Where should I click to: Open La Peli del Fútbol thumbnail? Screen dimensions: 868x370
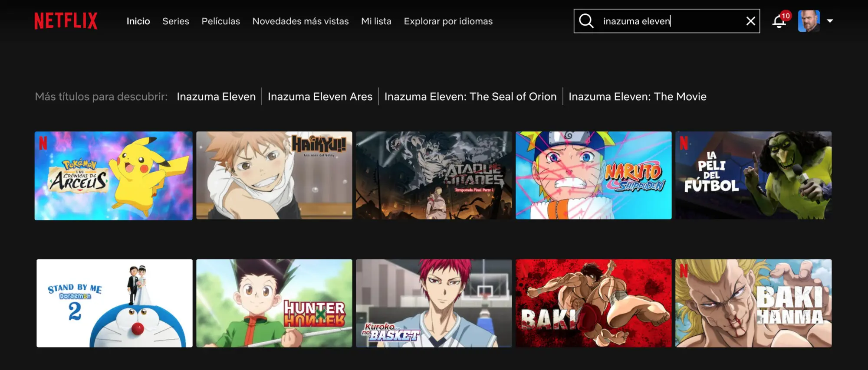tap(753, 175)
